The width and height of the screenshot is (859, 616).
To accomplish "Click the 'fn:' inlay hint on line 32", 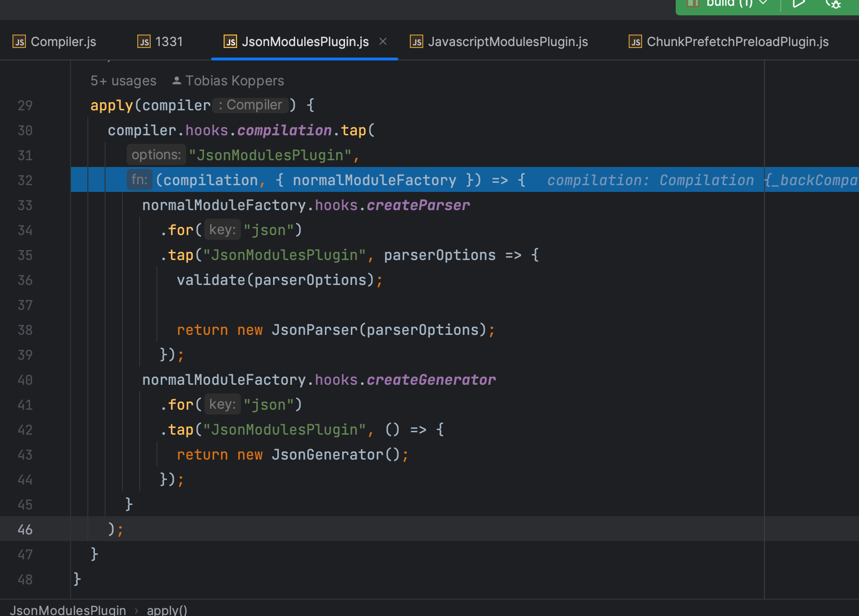I will click(x=139, y=180).
